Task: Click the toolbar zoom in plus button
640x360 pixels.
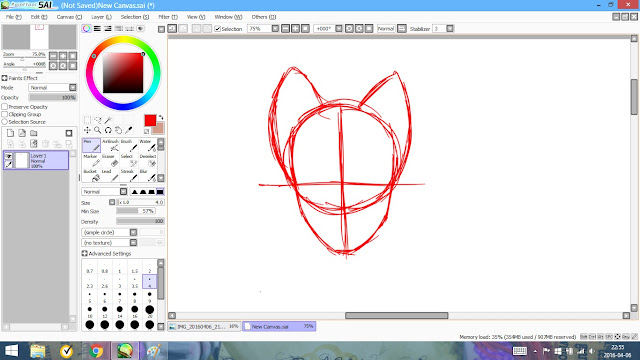Action: tap(295, 29)
